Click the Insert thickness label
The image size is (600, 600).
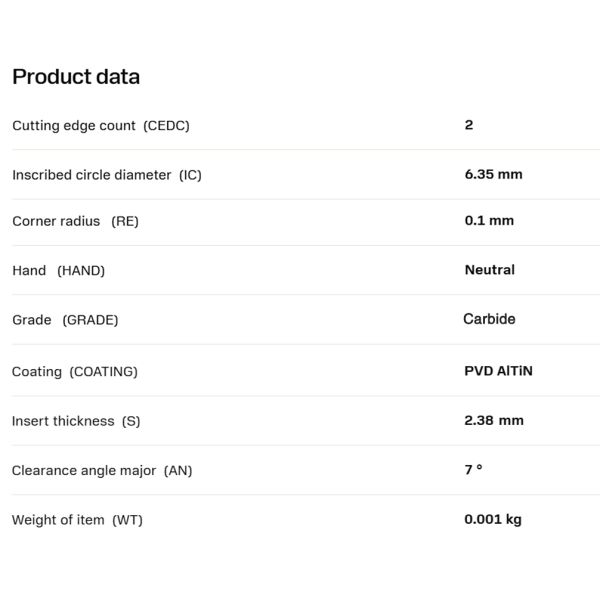point(63,421)
